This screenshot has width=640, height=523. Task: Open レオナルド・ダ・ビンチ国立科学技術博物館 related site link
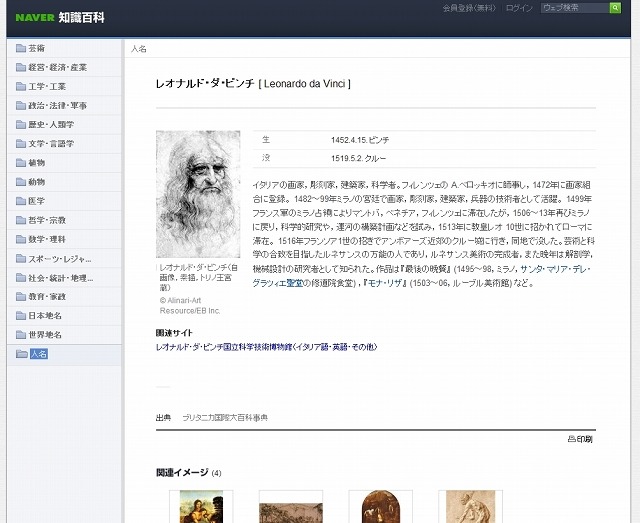click(x=266, y=347)
